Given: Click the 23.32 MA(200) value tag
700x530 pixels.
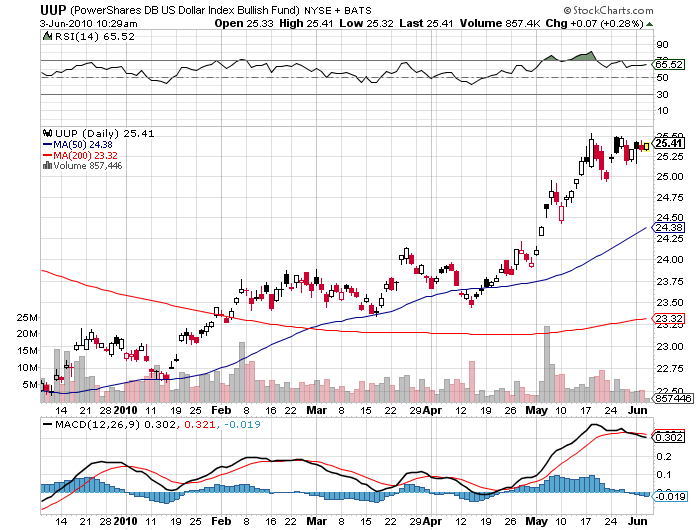Looking at the screenshot, I should [x=668, y=318].
